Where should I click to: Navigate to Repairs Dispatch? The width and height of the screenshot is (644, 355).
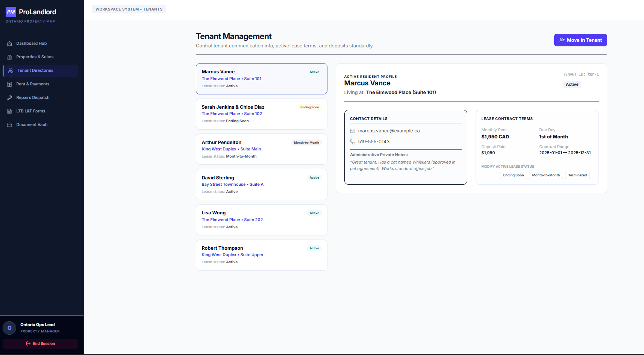[x=41, y=98]
